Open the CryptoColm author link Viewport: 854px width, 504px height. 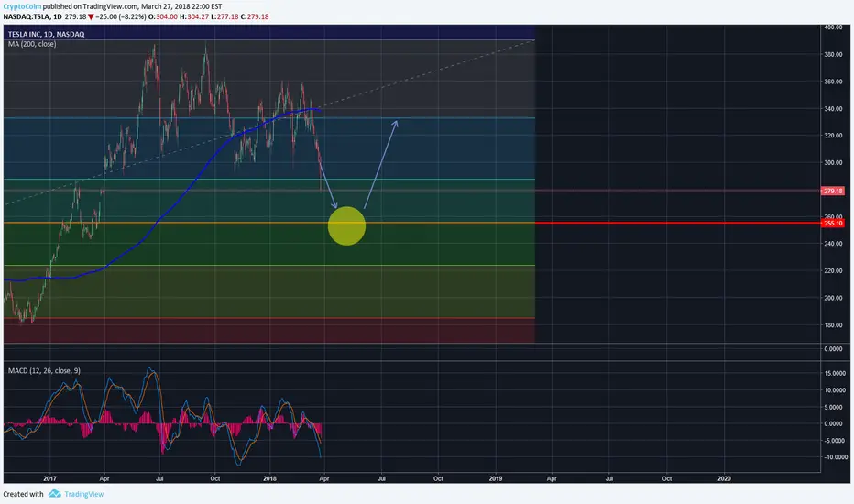tap(22, 6)
